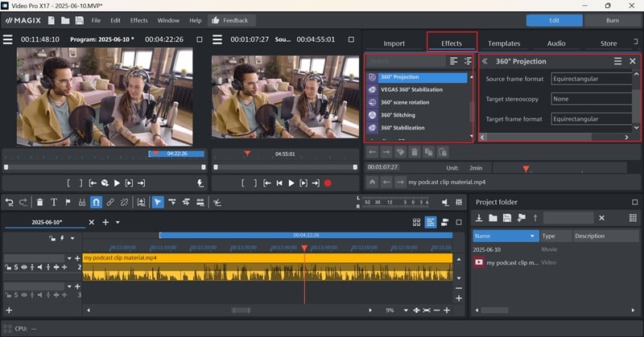644x337 pixels.
Task: Save project with the floppy disk icon
Action: click(x=79, y=20)
